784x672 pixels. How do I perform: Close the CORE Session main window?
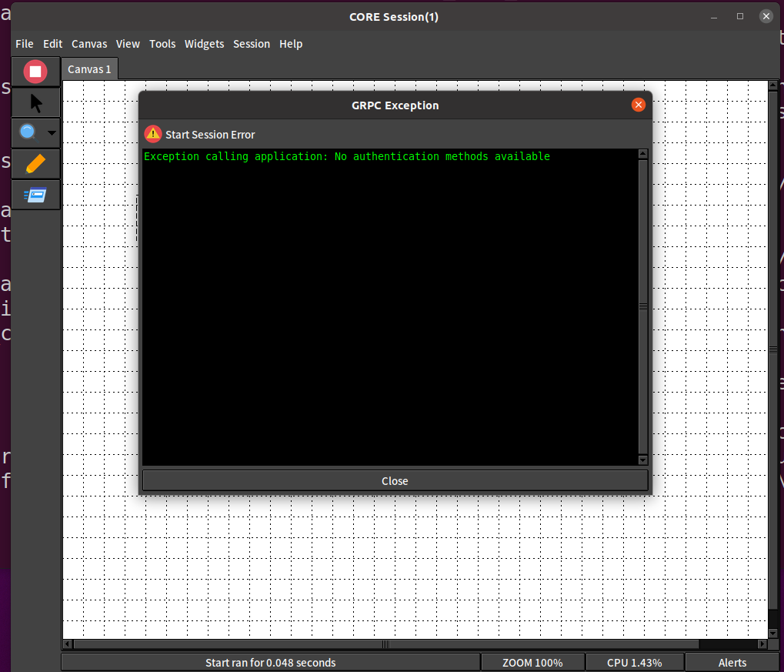(x=766, y=16)
